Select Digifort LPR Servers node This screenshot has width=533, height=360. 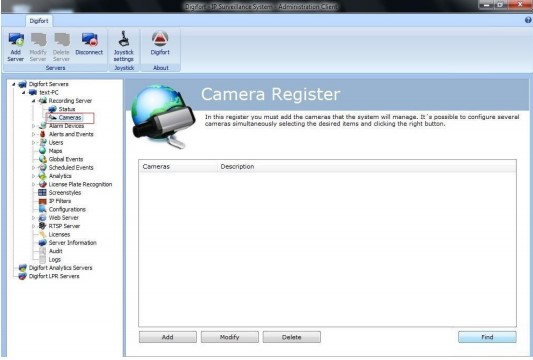click(54, 276)
